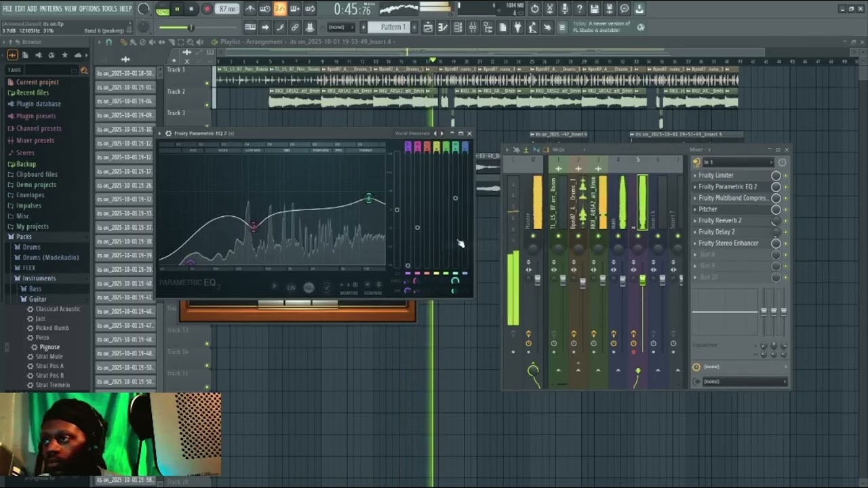Stop playback with the stop button

click(192, 9)
